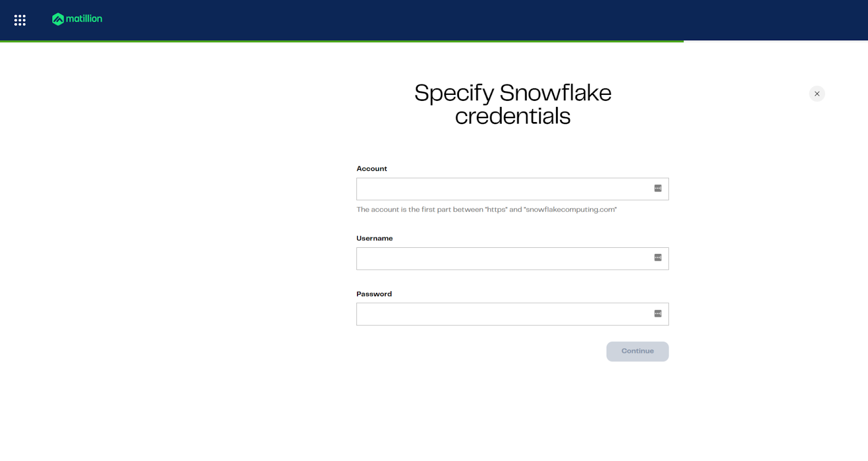Click the green filled progress bar
Image resolution: width=868 pixels, height=461 pixels.
pyautogui.click(x=342, y=41)
